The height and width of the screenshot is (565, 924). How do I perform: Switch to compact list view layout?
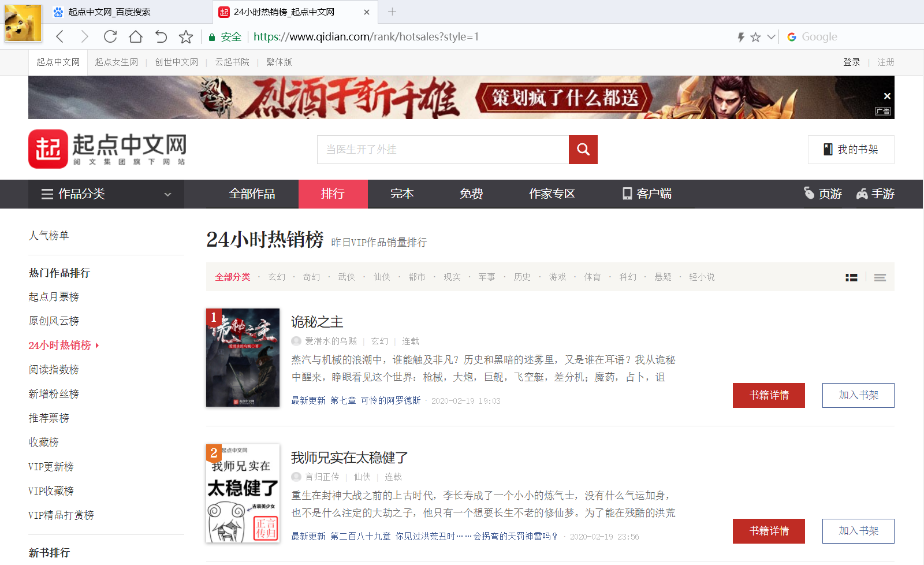pyautogui.click(x=880, y=277)
